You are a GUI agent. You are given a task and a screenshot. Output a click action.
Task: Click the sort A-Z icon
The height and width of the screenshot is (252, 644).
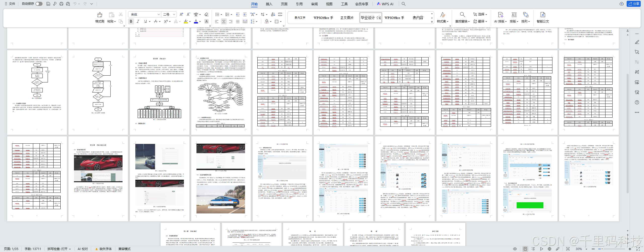click(x=273, y=14)
